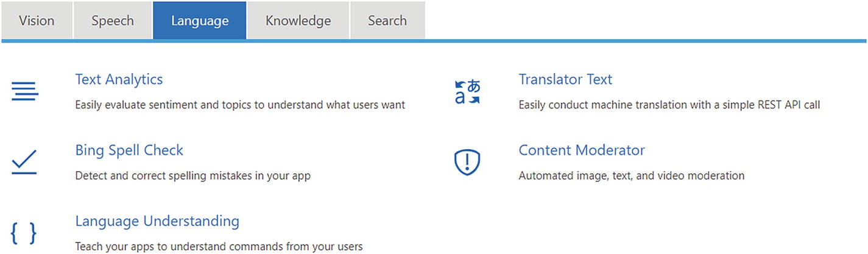Open the Translator Text link
Image resolution: width=868 pixels, height=254 pixels.
[565, 79]
